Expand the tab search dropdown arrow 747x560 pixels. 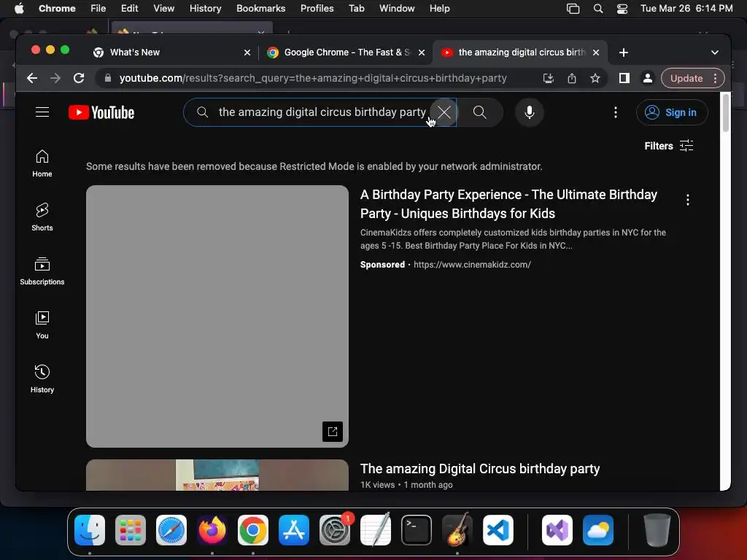(x=715, y=52)
